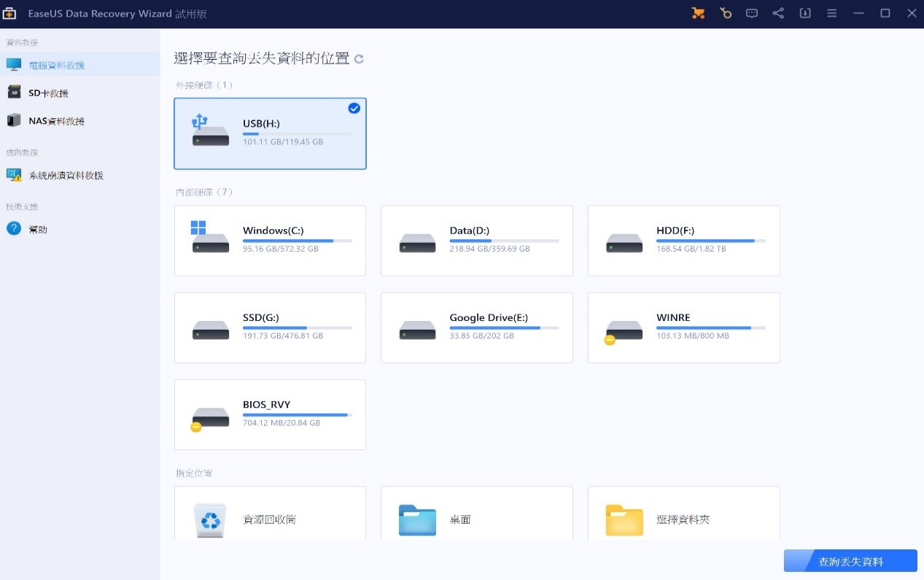Click the SD card icon in sidebar

tap(14, 92)
